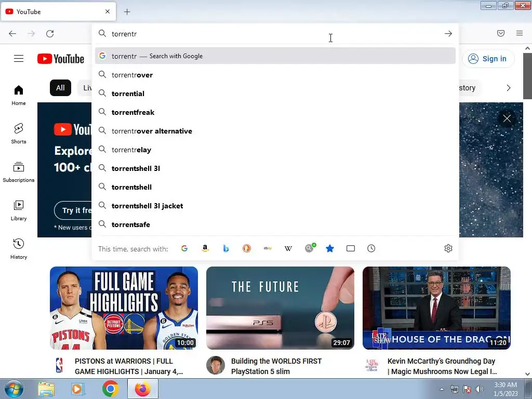Search this time with Google icon
Viewport: 532px width, 399px height.
coord(184,248)
